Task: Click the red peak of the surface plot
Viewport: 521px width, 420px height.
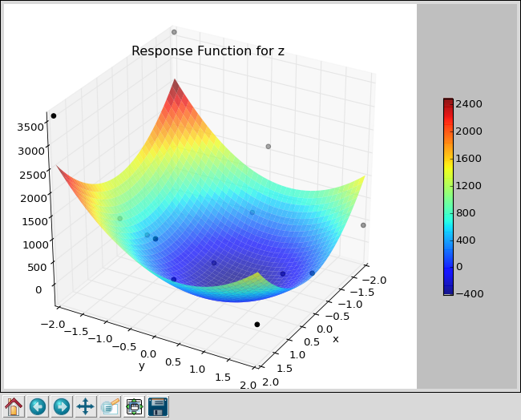Action: [175, 90]
